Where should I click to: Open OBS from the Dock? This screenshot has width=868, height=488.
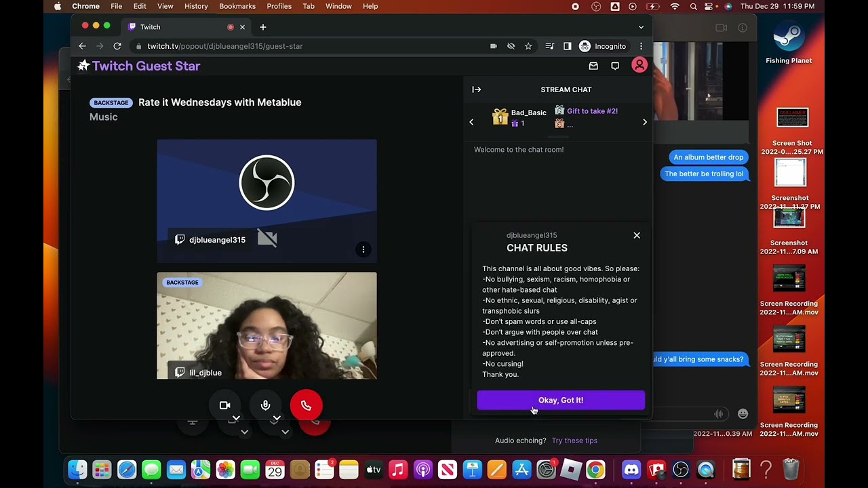pyautogui.click(x=681, y=469)
